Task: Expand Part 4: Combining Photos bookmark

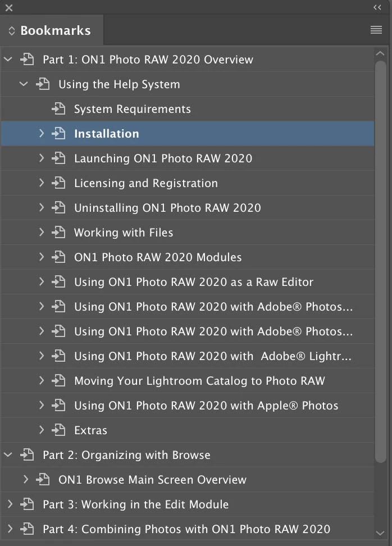Action: tap(10, 529)
